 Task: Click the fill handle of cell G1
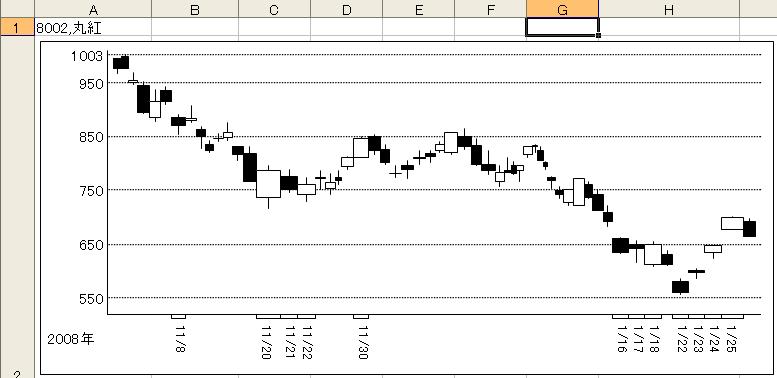pos(599,36)
